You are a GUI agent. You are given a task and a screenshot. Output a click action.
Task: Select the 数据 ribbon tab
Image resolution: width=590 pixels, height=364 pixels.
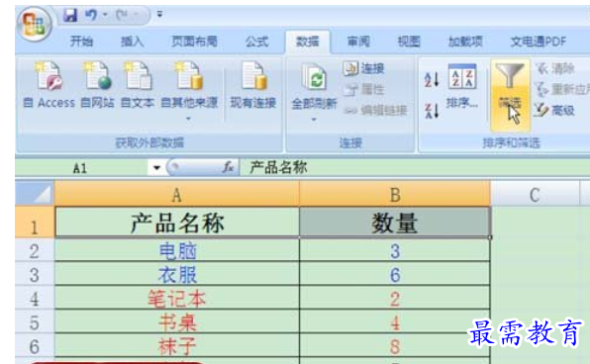coord(308,41)
